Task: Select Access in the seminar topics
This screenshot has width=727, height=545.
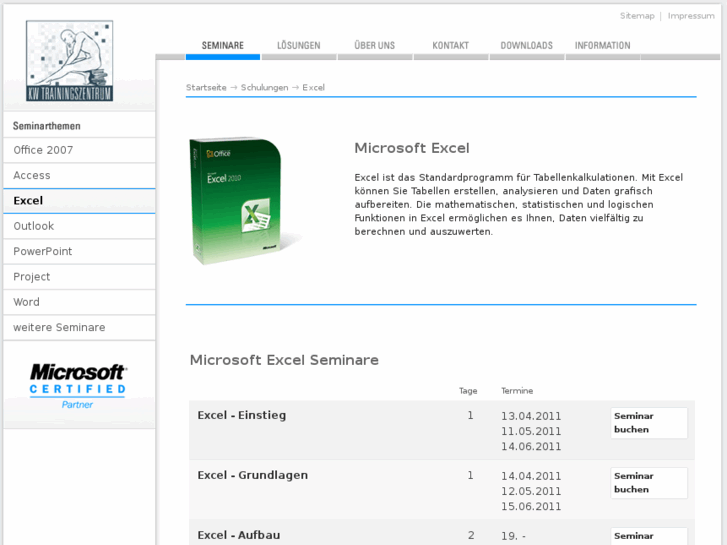Action: (32, 175)
